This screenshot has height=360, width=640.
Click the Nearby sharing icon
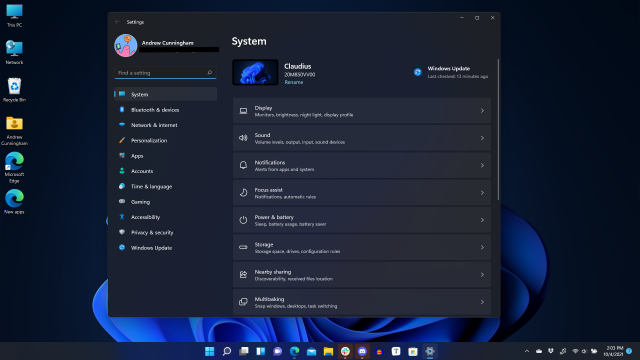[x=243, y=275]
